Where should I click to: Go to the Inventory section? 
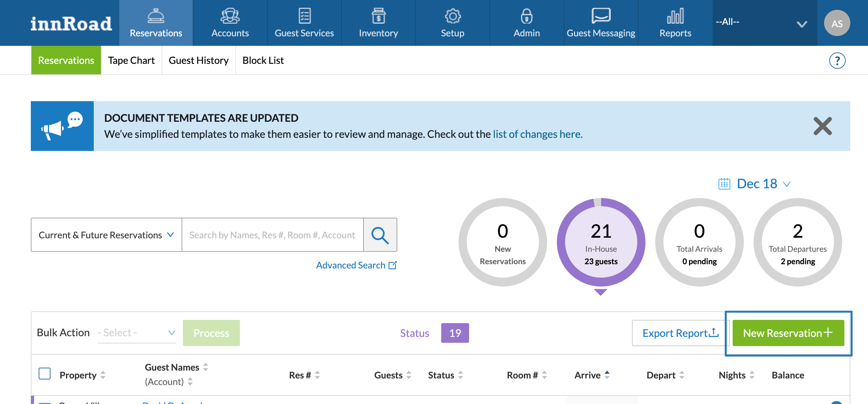click(378, 23)
